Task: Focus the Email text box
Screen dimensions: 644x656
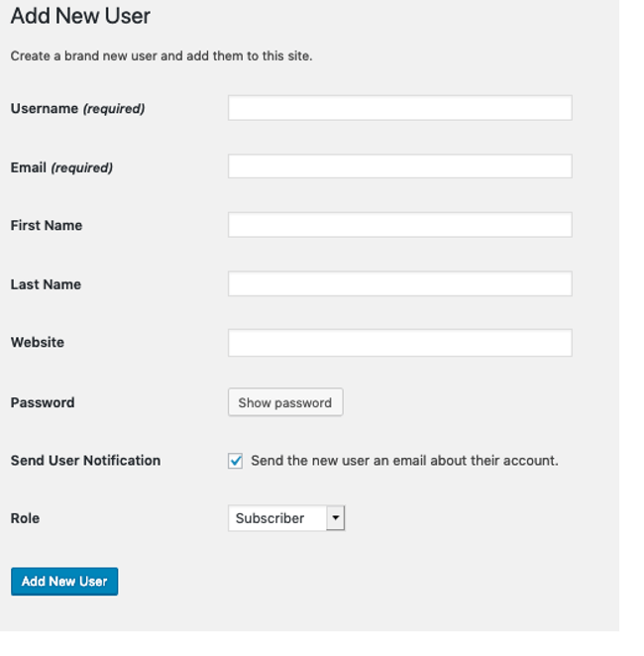Action: (x=399, y=166)
